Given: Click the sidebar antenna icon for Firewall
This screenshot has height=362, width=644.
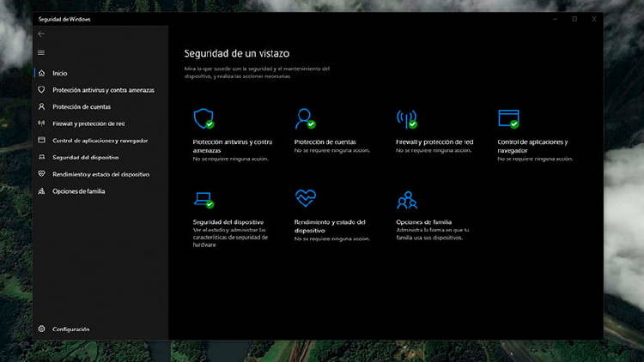Looking at the screenshot, I should (41, 124).
